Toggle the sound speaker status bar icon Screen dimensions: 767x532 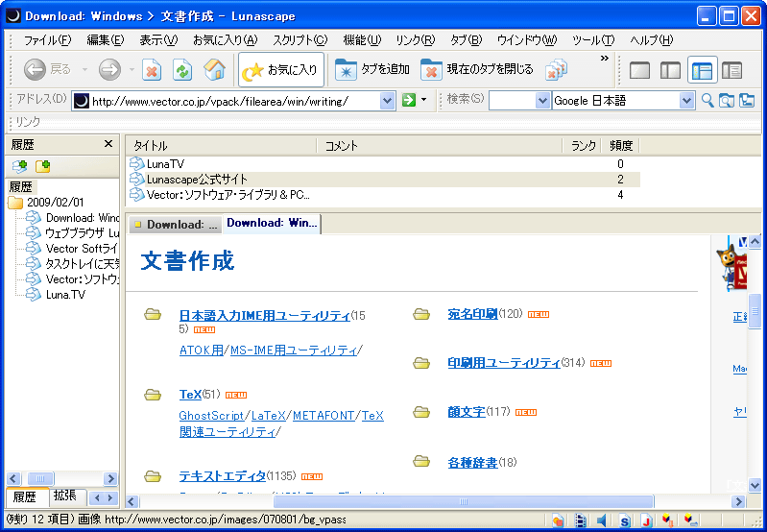(x=601, y=520)
